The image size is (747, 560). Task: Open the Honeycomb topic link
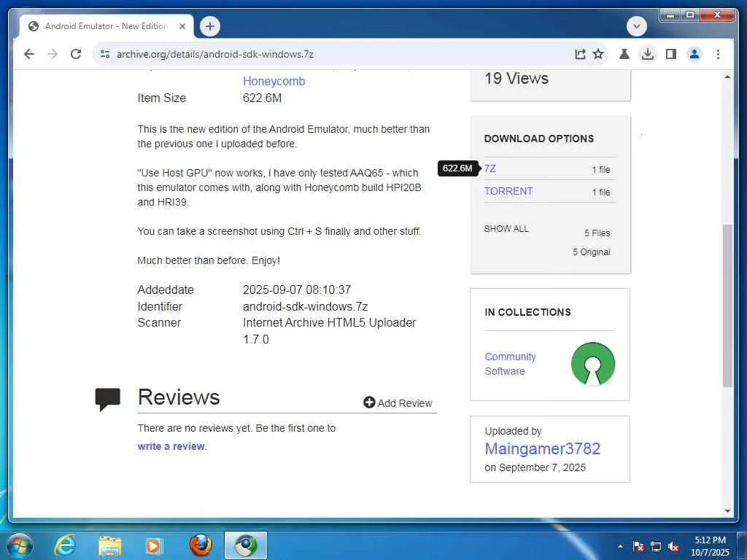click(x=274, y=82)
